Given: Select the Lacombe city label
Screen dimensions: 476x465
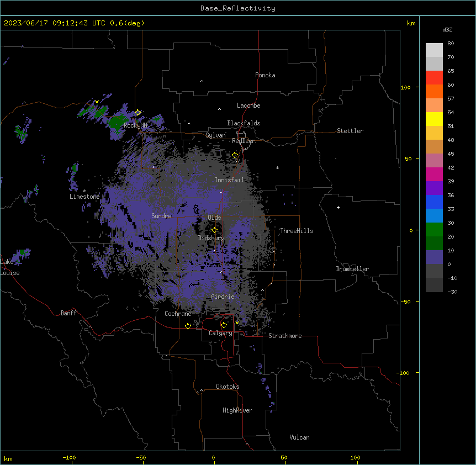Looking at the screenshot, I should click(248, 105).
